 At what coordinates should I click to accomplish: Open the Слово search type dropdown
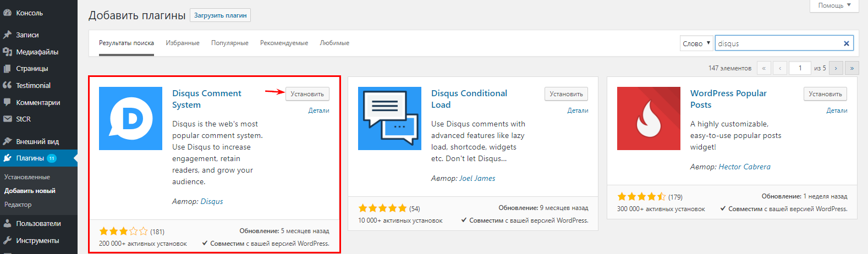(x=696, y=43)
